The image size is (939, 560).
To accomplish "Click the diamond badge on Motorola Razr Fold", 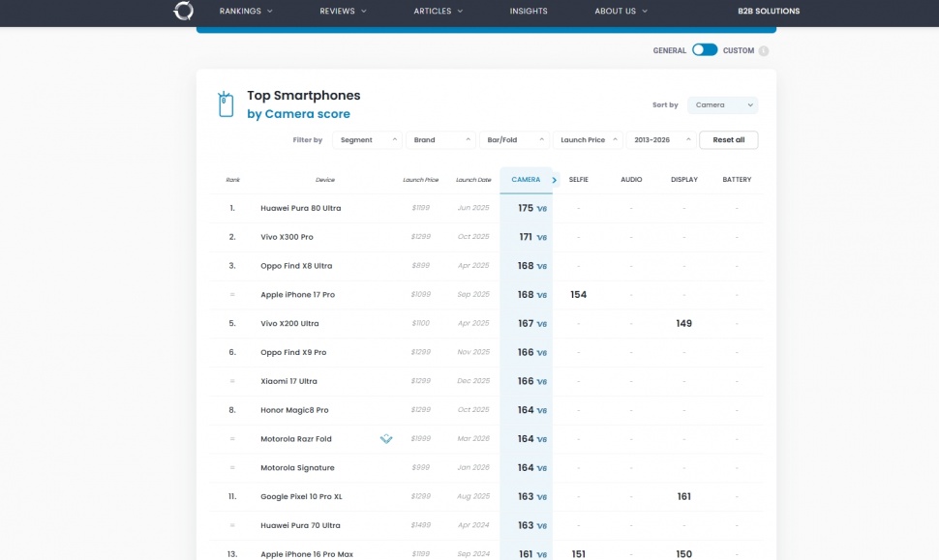I will pyautogui.click(x=386, y=439).
